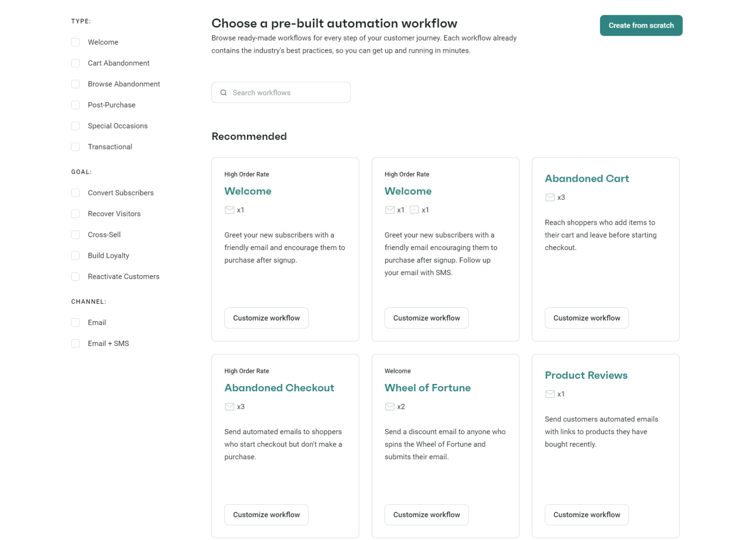Image resolution: width=756 pixels, height=540 pixels.
Task: Check the Email channel filter
Action: [75, 322]
